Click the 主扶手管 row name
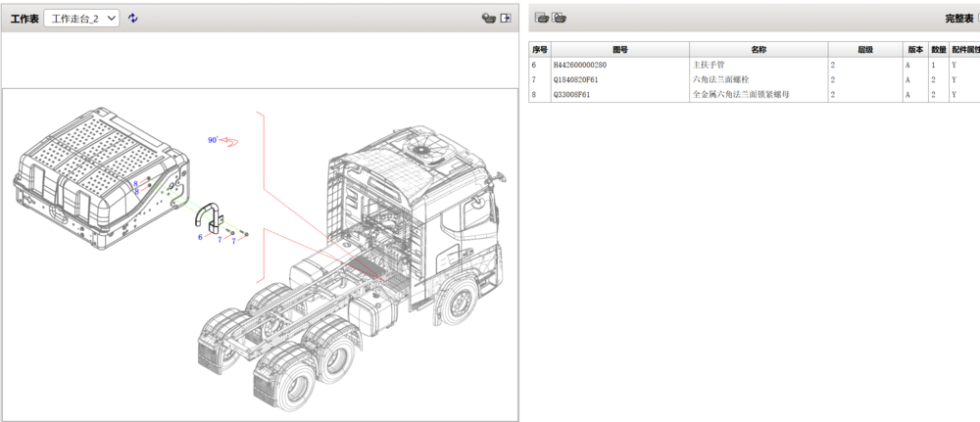The image size is (980, 422). click(710, 65)
